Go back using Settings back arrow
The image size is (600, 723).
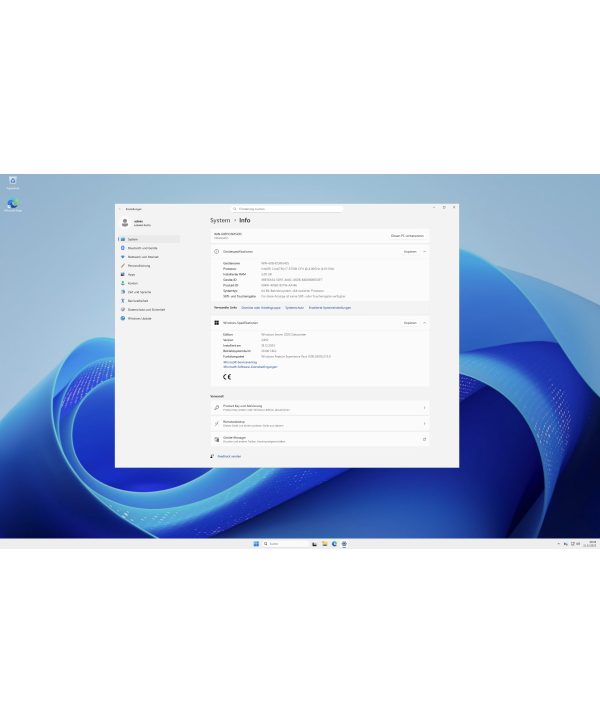[120, 209]
